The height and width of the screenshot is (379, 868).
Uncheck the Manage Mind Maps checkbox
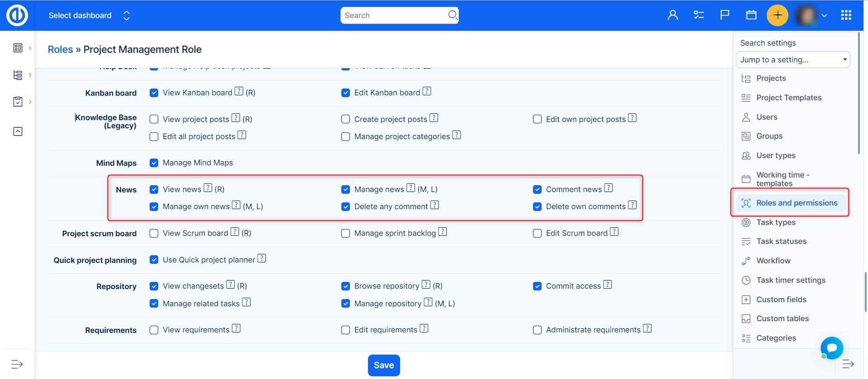click(x=154, y=163)
